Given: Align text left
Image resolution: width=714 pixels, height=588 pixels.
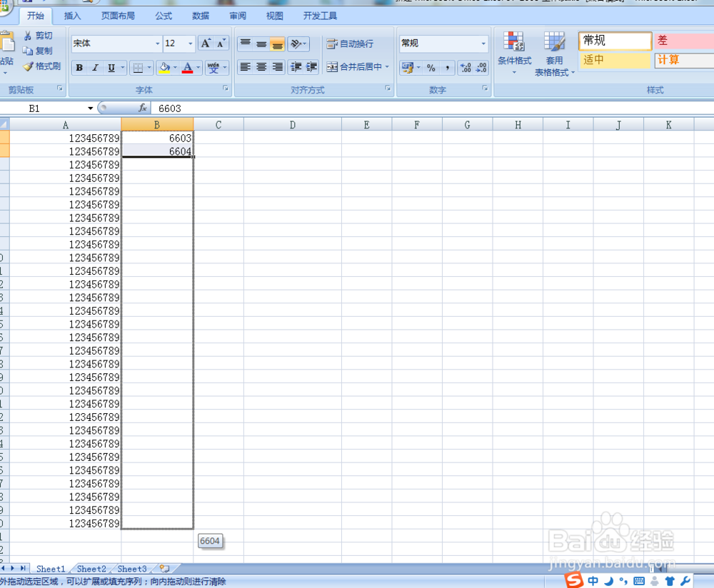Looking at the screenshot, I should pos(246,67).
